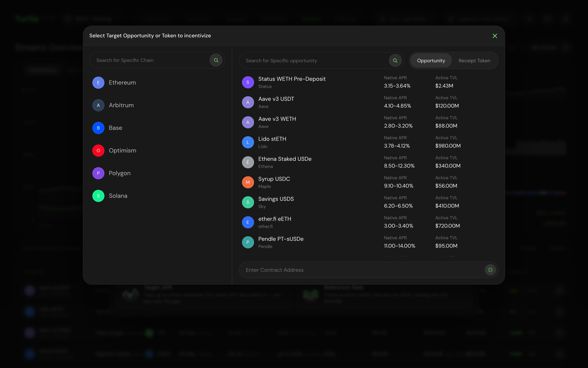588x368 pixels.
Task: Select the Lido stETH title
Action: 272,139
